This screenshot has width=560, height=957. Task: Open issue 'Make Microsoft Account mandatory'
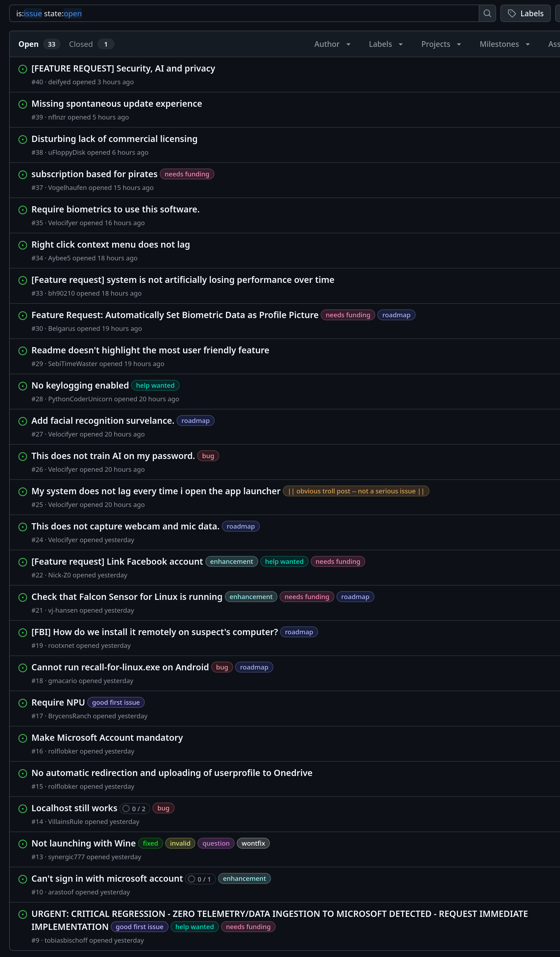click(x=107, y=738)
